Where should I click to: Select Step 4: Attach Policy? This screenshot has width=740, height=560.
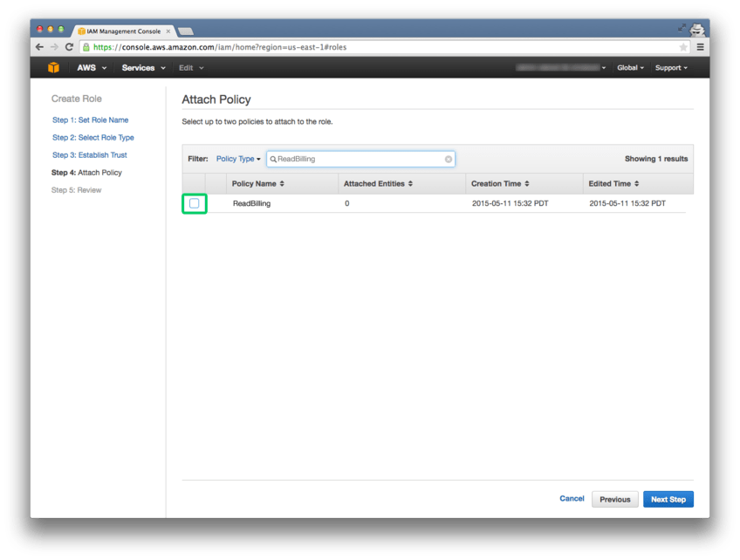tap(86, 172)
